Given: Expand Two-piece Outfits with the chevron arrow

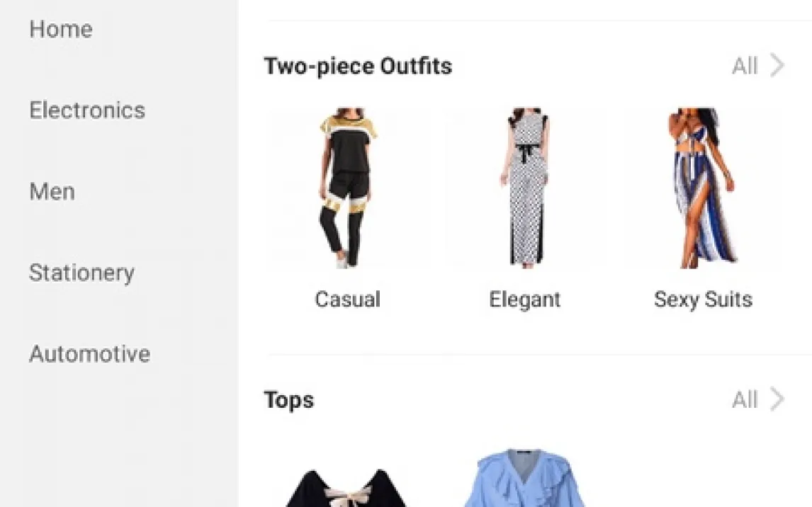Looking at the screenshot, I should (777, 66).
